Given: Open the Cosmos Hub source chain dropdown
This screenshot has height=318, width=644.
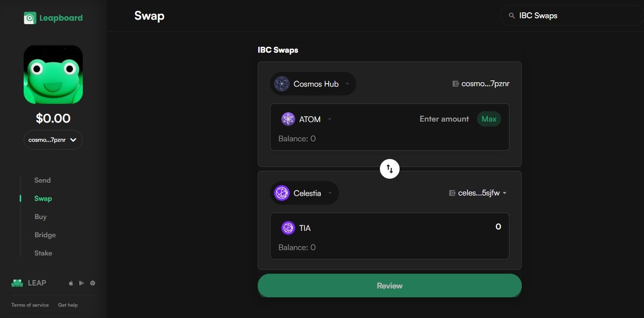Looking at the screenshot, I should 313,84.
